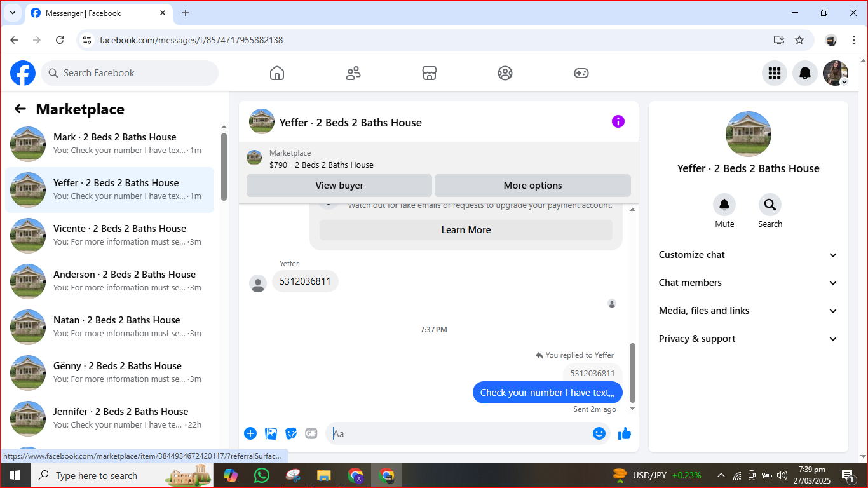
Task: Open Gënny's 2 Beds 2 Baths House chat
Action: pyautogui.click(x=109, y=372)
